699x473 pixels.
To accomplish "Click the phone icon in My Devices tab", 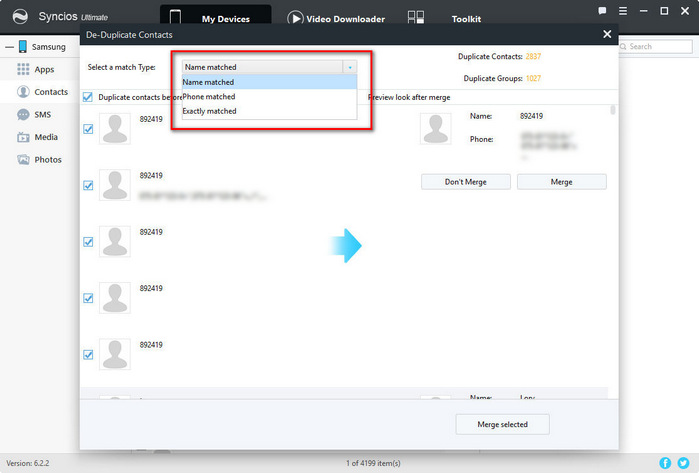I will 175,17.
